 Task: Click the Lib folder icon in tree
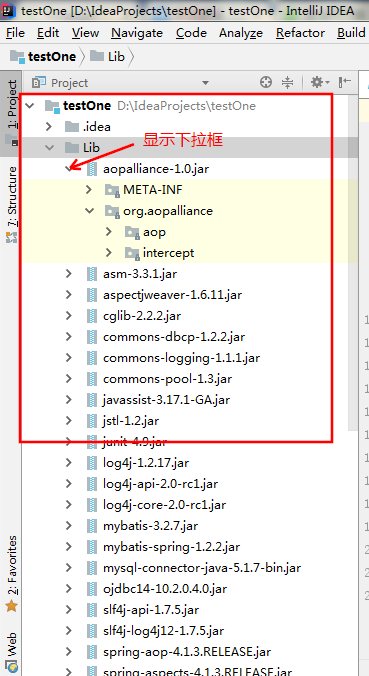coord(72,148)
